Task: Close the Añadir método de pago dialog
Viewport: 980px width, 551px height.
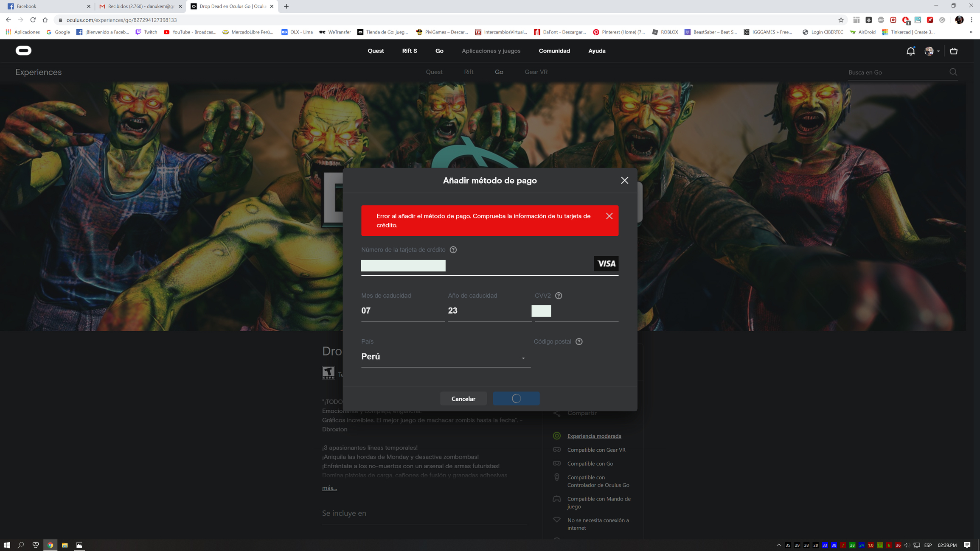Action: click(624, 180)
